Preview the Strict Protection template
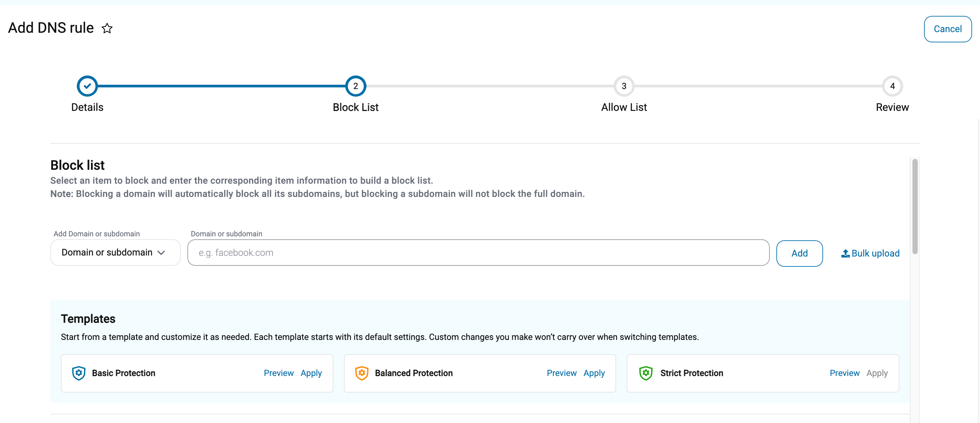Image resolution: width=980 pixels, height=423 pixels. click(x=845, y=373)
